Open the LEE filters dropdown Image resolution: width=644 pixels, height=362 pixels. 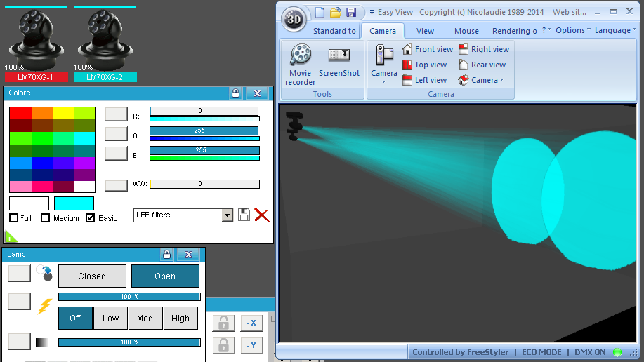227,215
